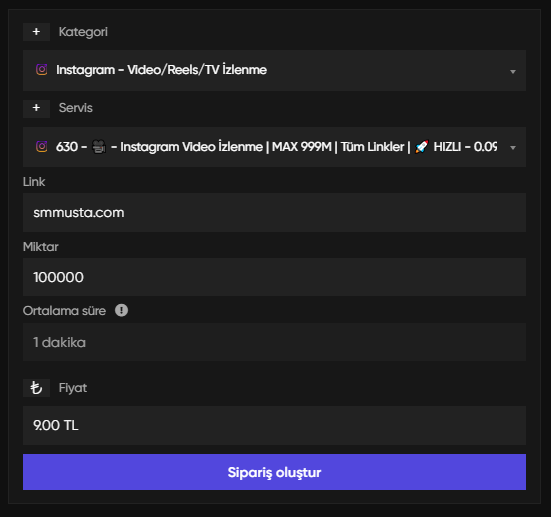The height and width of the screenshot is (517, 551).
Task: Click the Link field containing smmusta.com
Action: click(x=274, y=212)
